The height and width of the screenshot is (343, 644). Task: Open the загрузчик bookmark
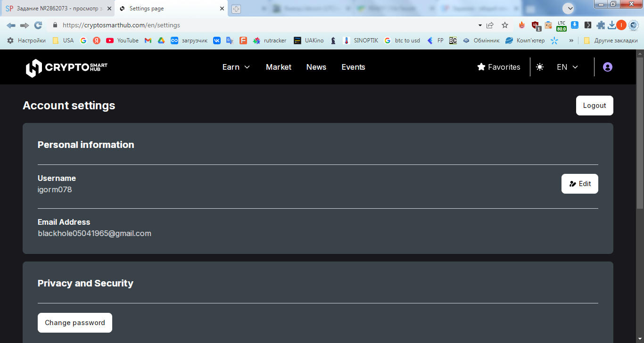[189, 41]
